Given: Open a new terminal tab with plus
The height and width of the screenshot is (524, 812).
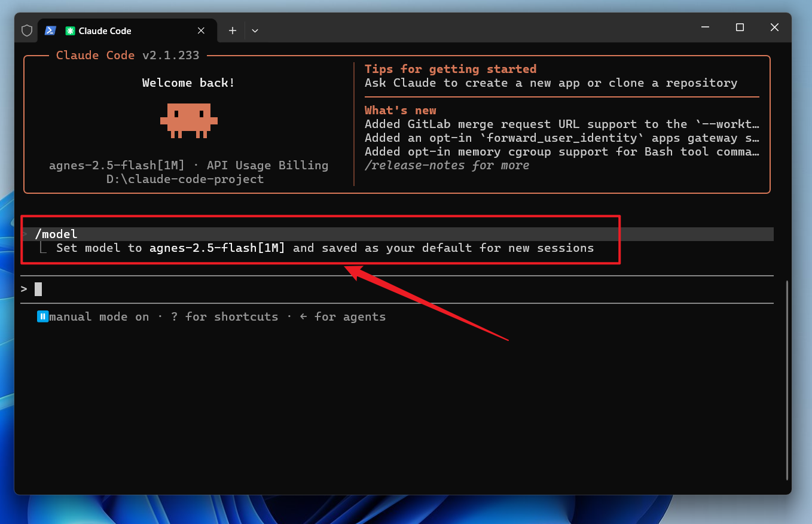Looking at the screenshot, I should click(x=233, y=31).
